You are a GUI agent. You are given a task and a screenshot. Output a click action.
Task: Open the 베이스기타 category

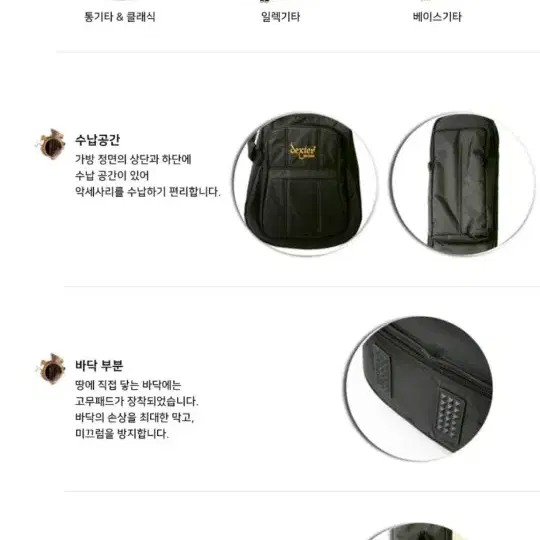437,17
